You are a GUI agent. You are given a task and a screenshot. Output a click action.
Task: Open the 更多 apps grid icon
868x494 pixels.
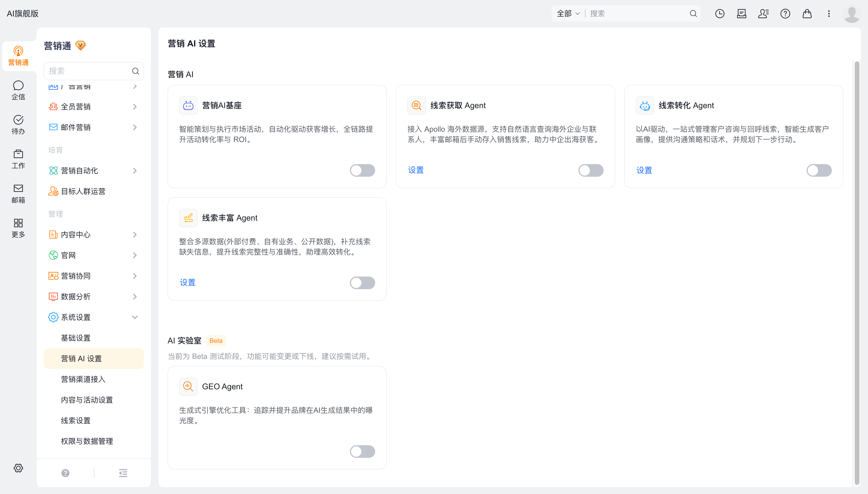click(18, 228)
